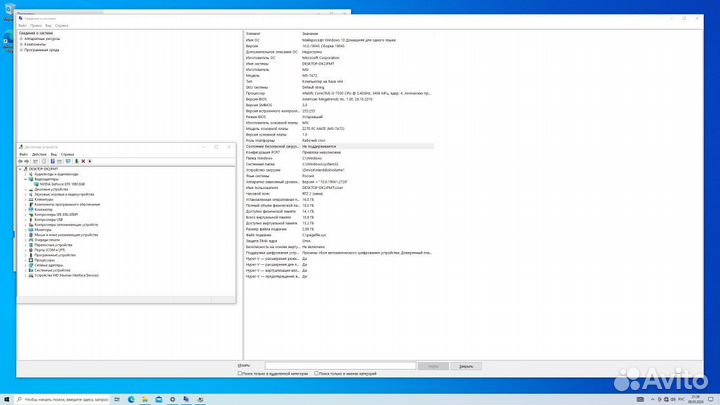This screenshot has width=720, height=405.
Task: Click the Закрыть button next to search
Action: pos(465,366)
